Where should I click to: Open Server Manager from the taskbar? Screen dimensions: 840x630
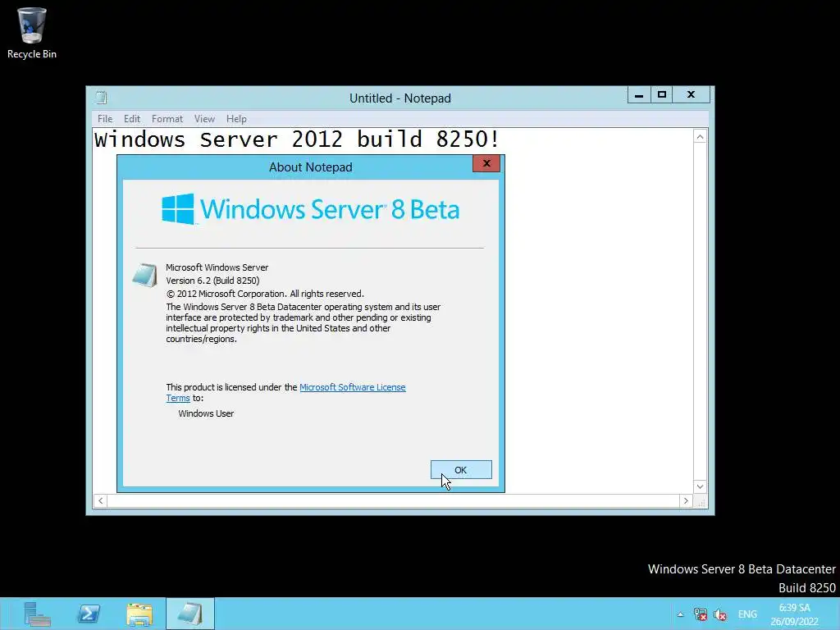click(x=38, y=614)
